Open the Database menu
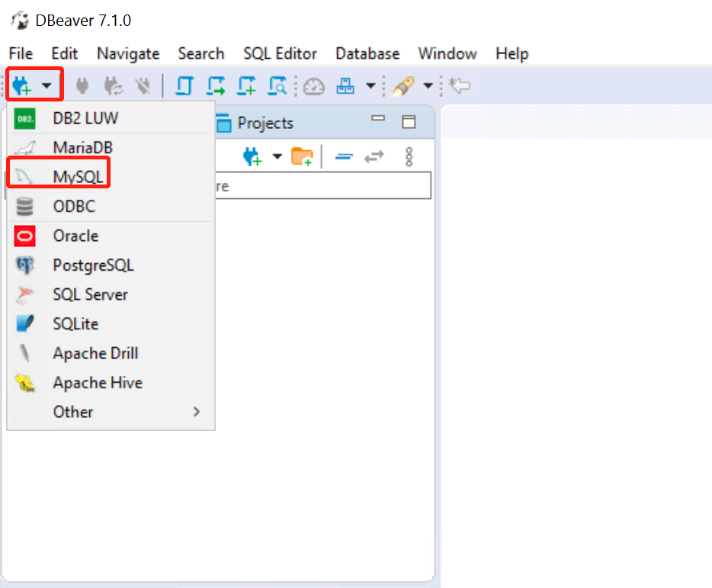712x588 pixels. click(x=367, y=53)
